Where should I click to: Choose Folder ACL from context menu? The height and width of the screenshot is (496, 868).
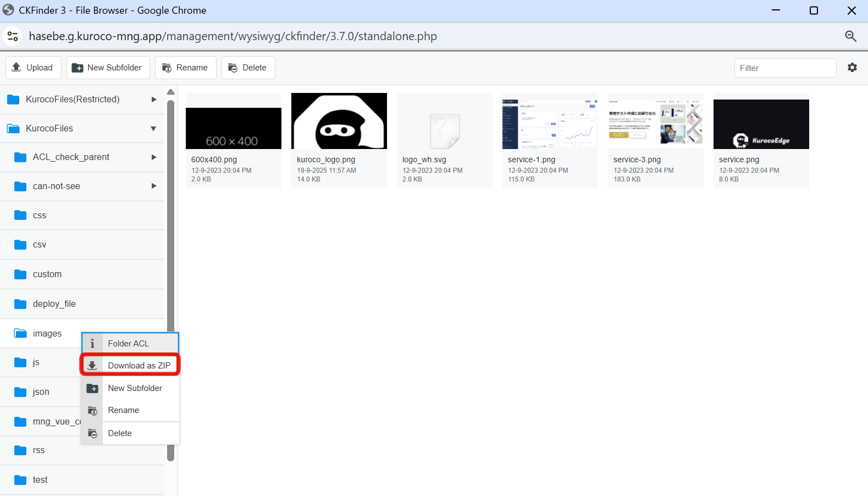coord(130,344)
